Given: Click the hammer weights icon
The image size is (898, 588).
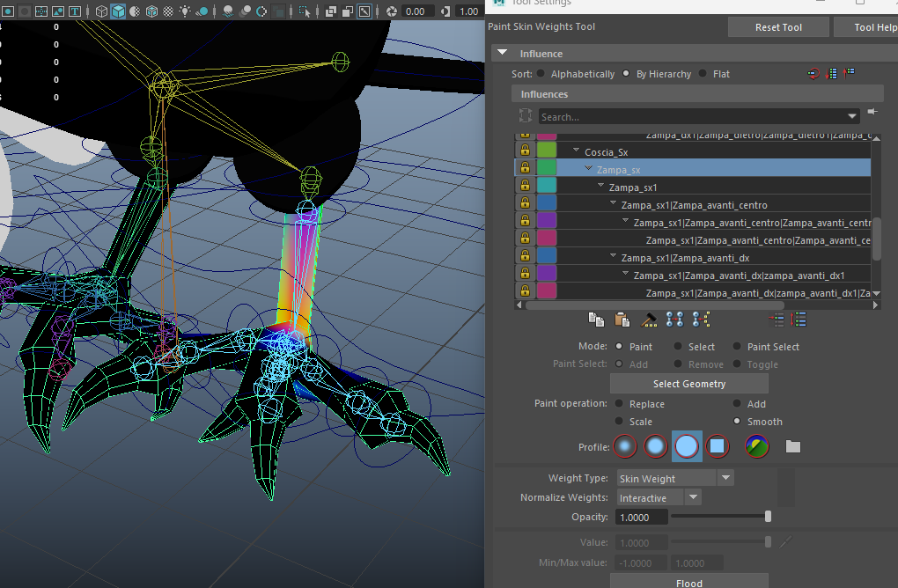Looking at the screenshot, I should (650, 320).
